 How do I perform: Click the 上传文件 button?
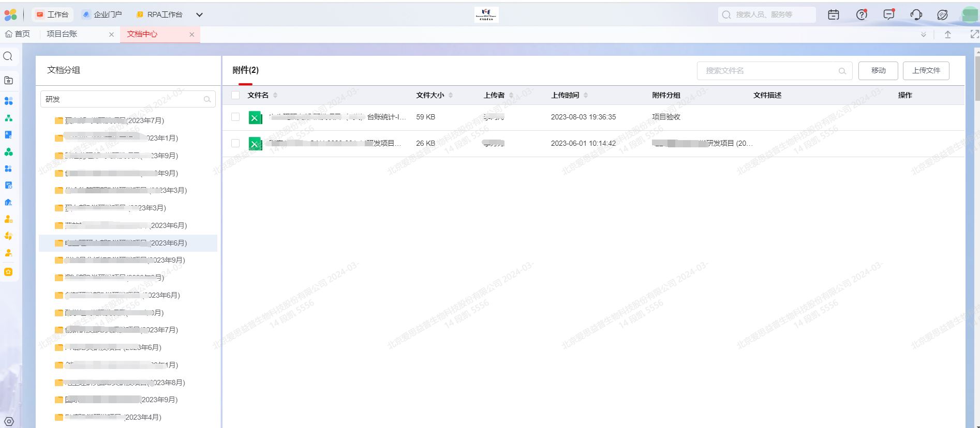coord(926,71)
